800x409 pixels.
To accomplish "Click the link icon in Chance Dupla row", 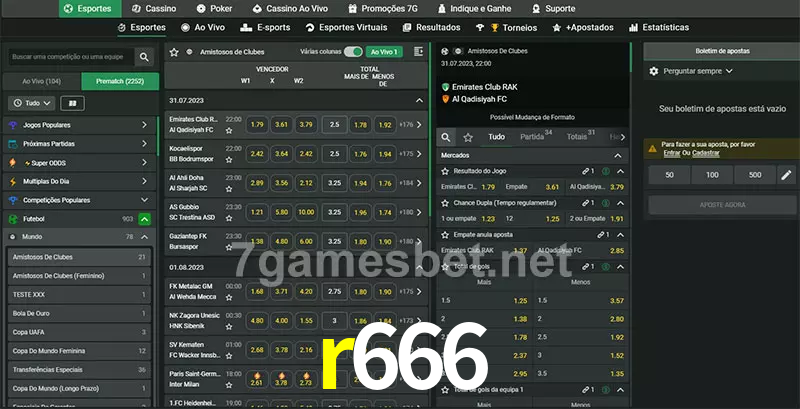I will (x=588, y=203).
